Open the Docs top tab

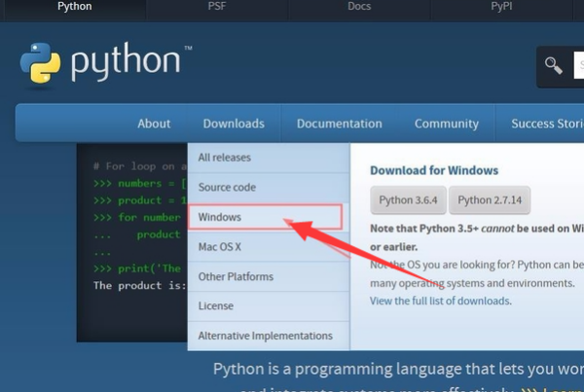click(x=359, y=7)
